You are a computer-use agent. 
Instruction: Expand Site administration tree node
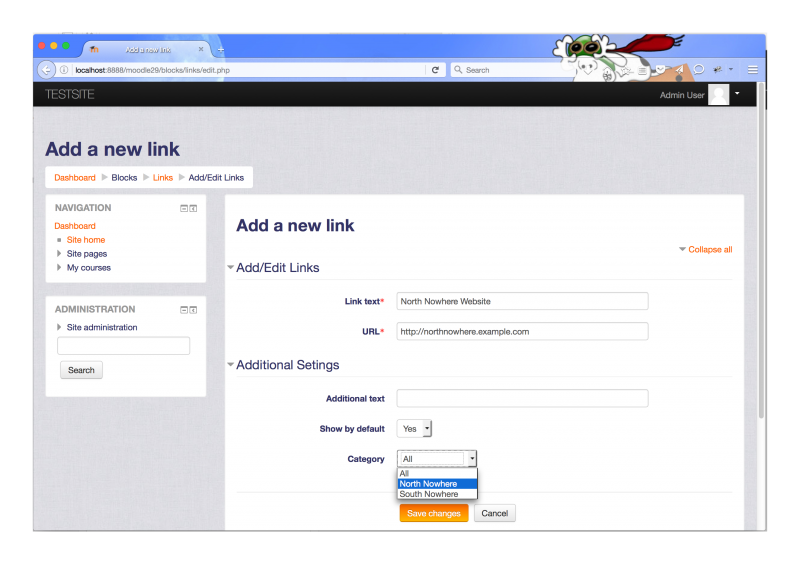tap(59, 327)
